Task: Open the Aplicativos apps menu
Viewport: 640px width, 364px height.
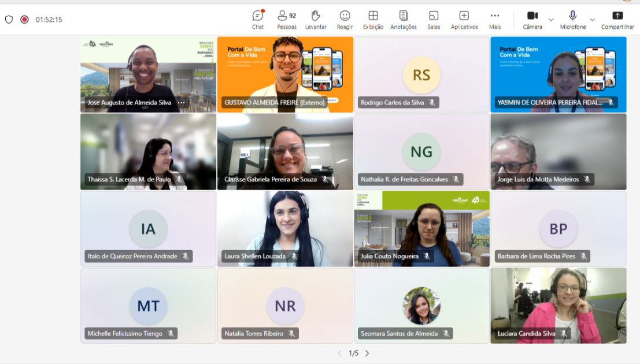Action: (464, 20)
